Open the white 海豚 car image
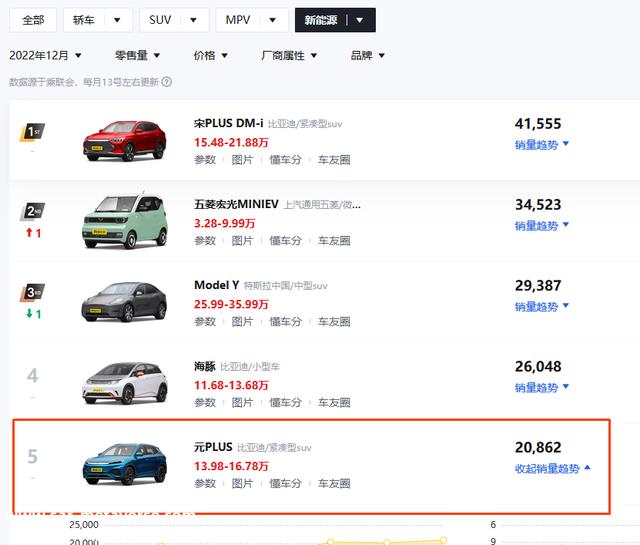The height and width of the screenshot is (545, 640). (125, 383)
